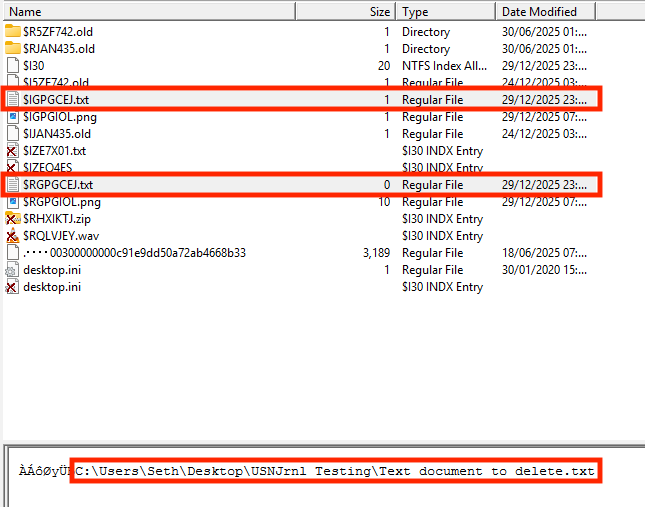Image resolution: width=645 pixels, height=507 pixels.
Task: Click the $RQLVJEY.wav file name
Action: click(x=61, y=236)
